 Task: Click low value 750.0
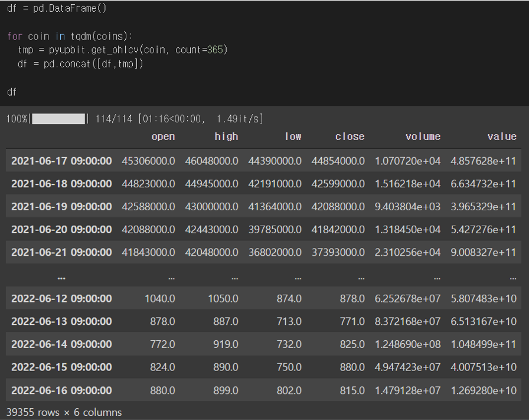289,367
